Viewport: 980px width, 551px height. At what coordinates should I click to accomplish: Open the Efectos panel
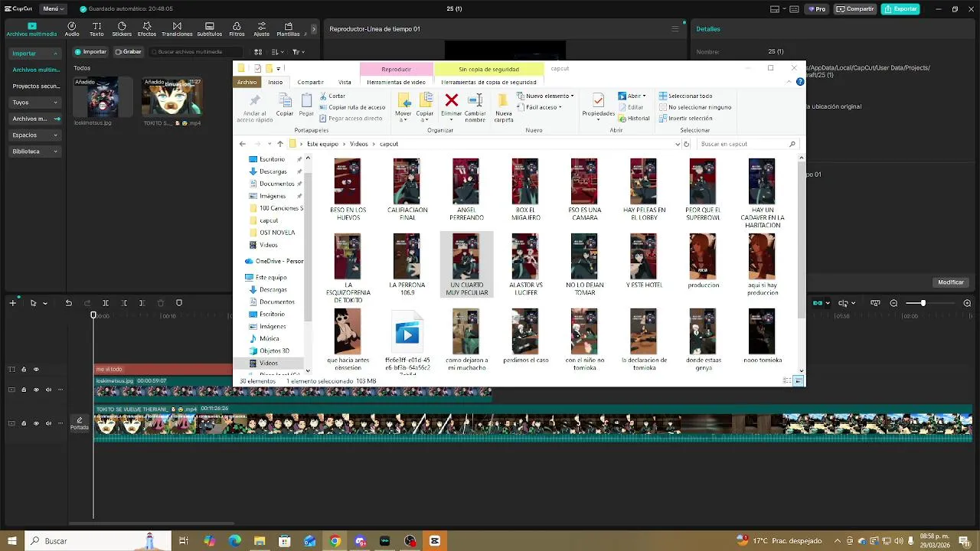(x=147, y=29)
